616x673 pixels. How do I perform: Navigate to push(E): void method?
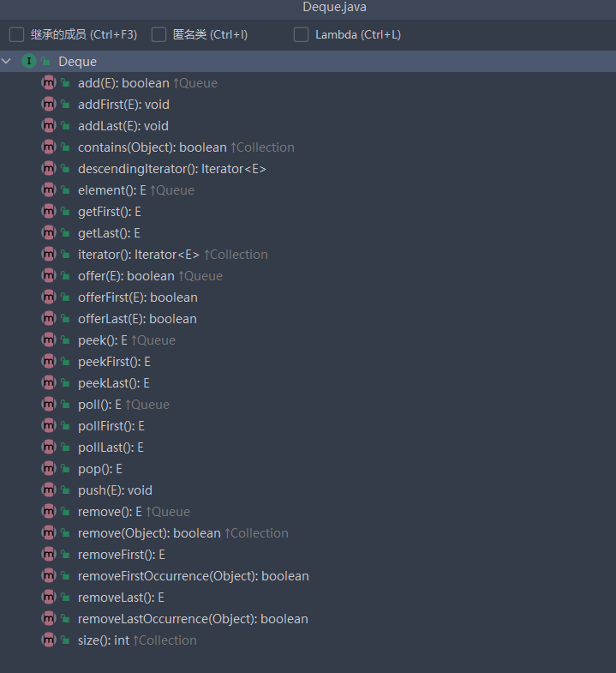[x=115, y=490]
